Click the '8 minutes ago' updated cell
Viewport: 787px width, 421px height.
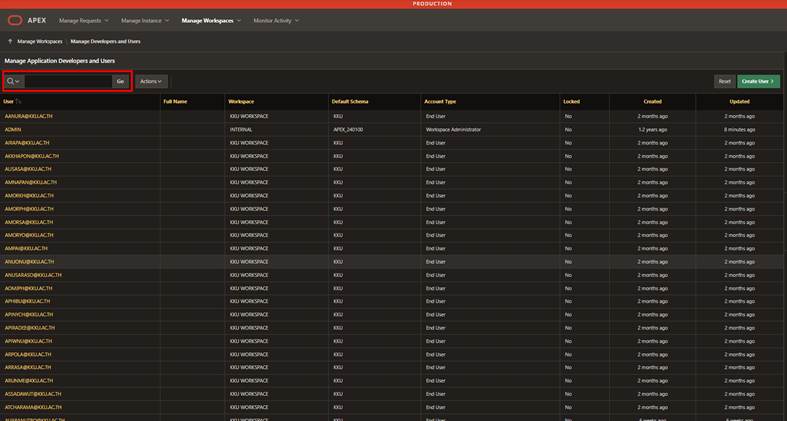[x=739, y=129]
